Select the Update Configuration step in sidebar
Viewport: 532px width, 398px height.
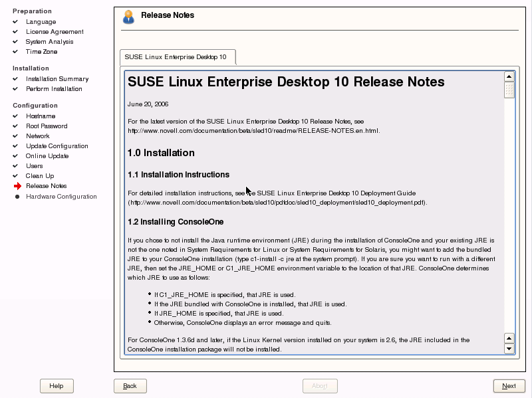[x=57, y=146]
